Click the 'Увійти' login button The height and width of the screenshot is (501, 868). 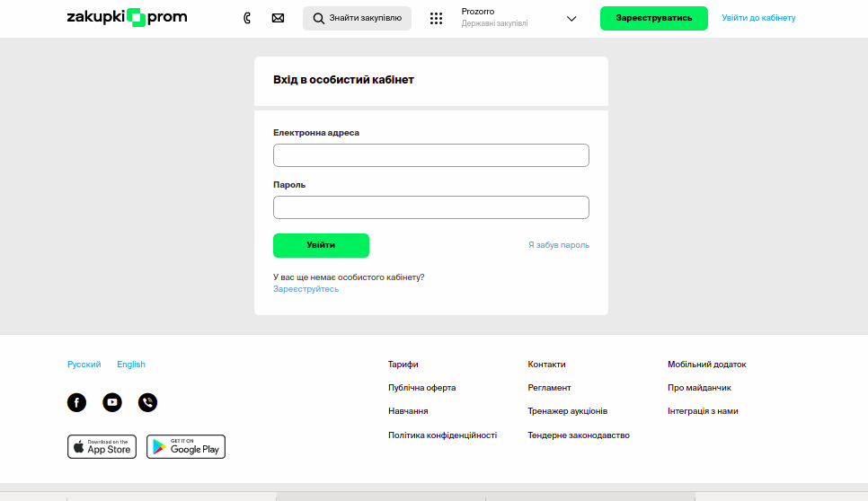(x=321, y=245)
